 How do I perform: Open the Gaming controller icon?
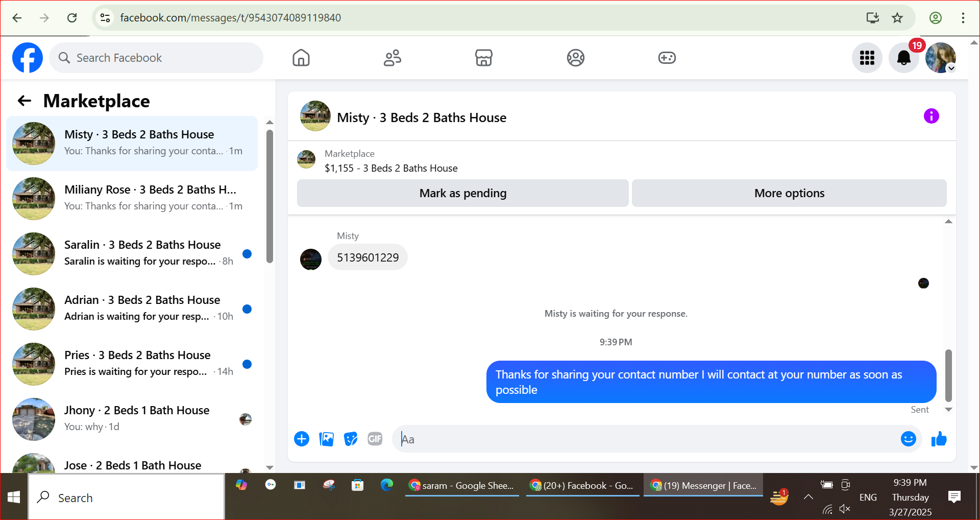coord(667,58)
